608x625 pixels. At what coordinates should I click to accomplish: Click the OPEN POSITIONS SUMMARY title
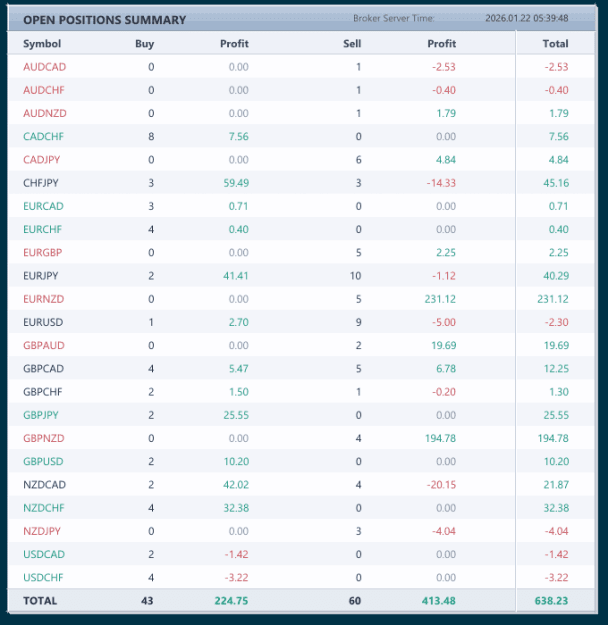(104, 20)
